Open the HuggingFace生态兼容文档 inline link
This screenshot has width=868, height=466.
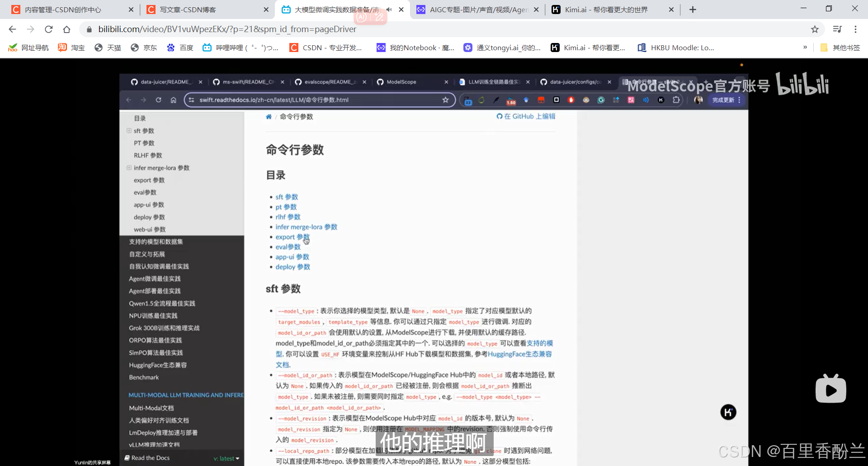click(519, 354)
